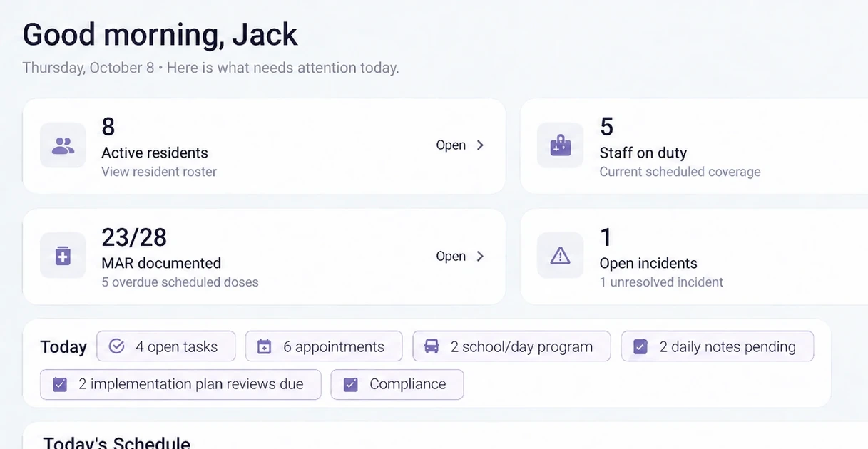868x449 pixels.
Task: Select the 2 implementation plan reviews due chip
Action: [x=180, y=384]
